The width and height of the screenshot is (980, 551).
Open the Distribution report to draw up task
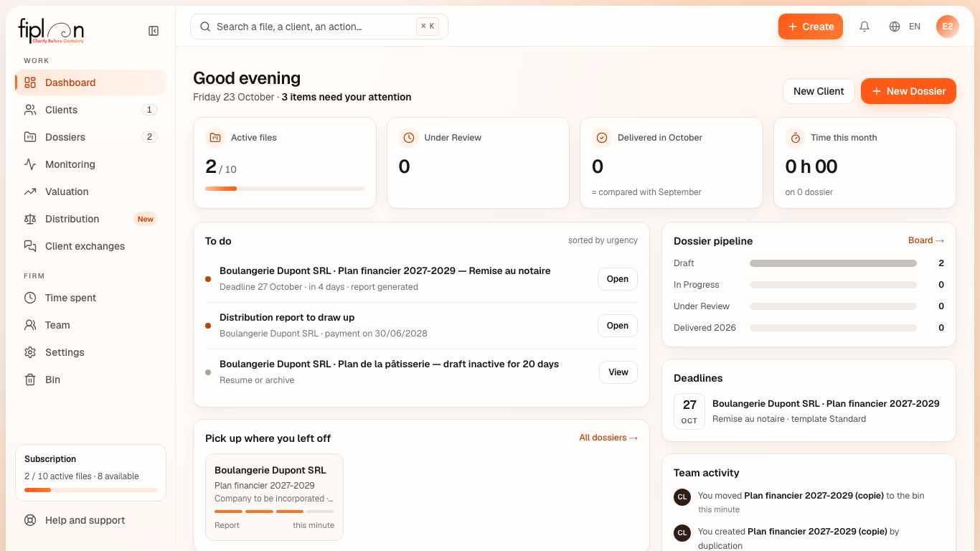click(618, 326)
